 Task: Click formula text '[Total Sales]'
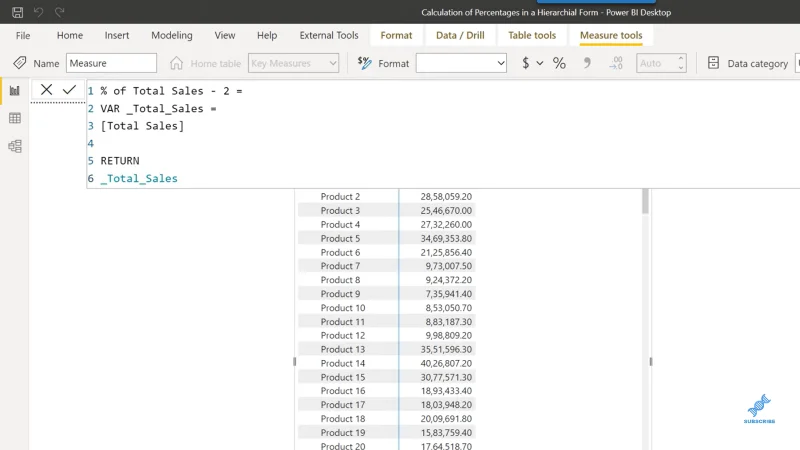click(142, 126)
